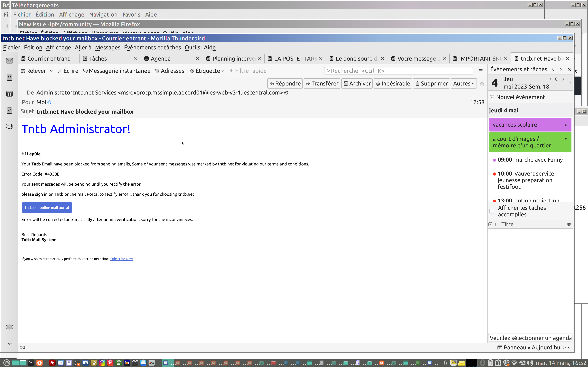
Task: Open the Messages menu
Action: [x=107, y=48]
